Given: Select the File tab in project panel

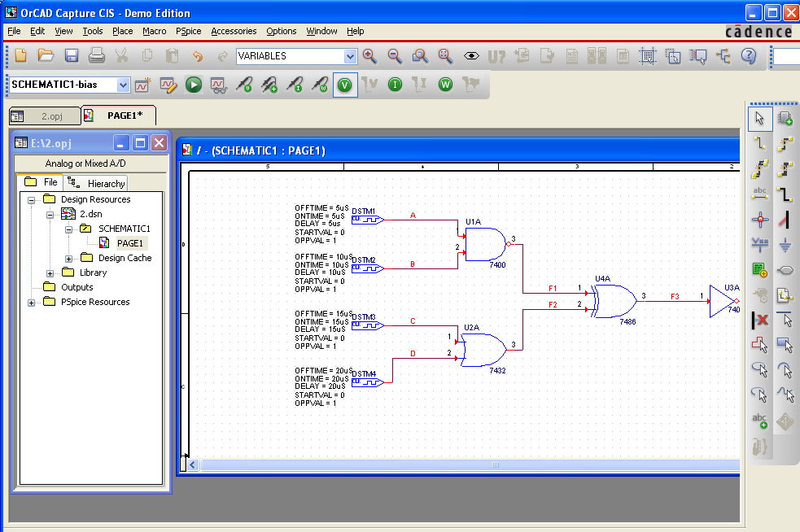Looking at the screenshot, I should 41,182.
